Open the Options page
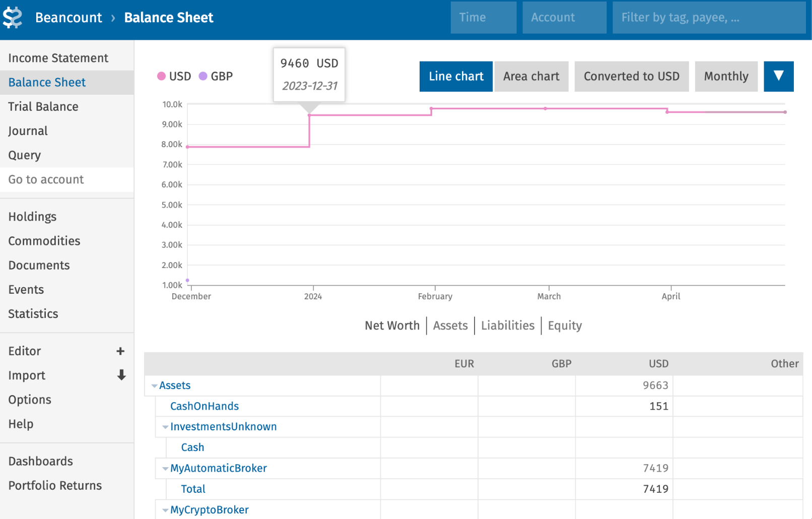812x519 pixels. click(x=67, y=400)
